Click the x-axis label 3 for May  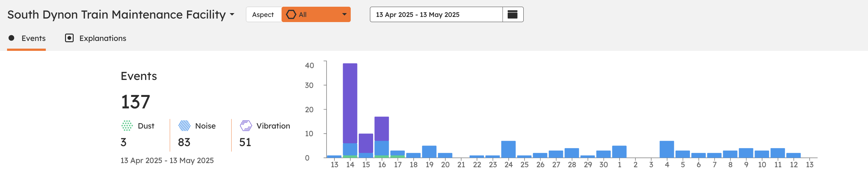(651, 164)
